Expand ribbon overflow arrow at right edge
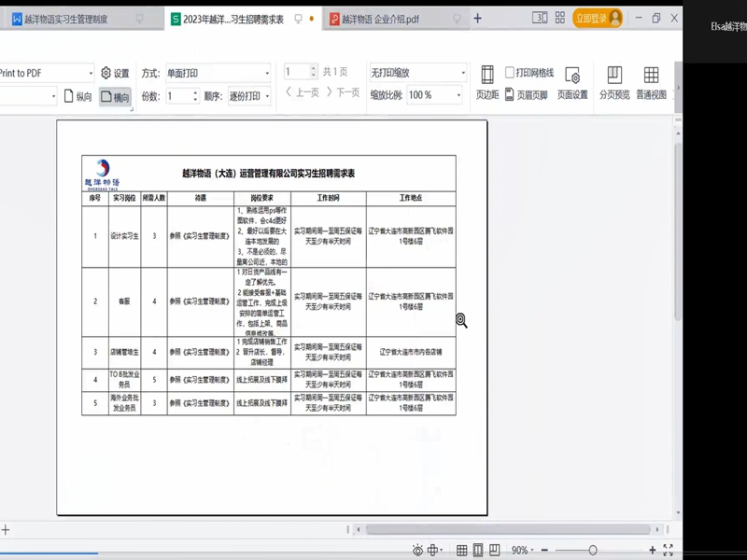Image resolution: width=747 pixels, height=560 pixels. click(x=679, y=87)
